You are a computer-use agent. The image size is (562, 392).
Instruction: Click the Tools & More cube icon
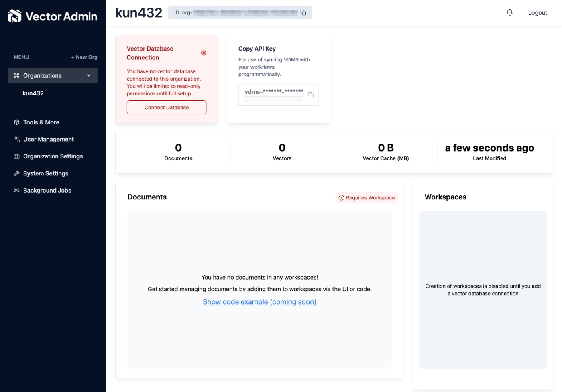pyautogui.click(x=16, y=122)
